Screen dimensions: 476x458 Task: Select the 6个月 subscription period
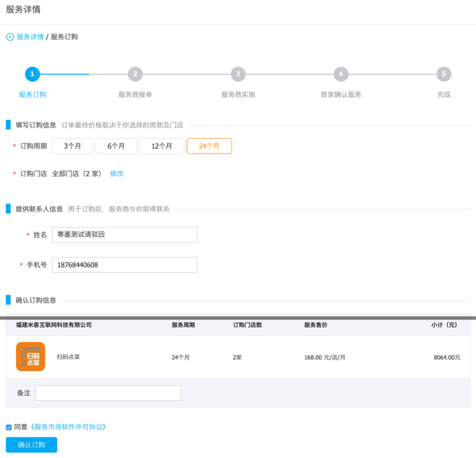[116, 146]
